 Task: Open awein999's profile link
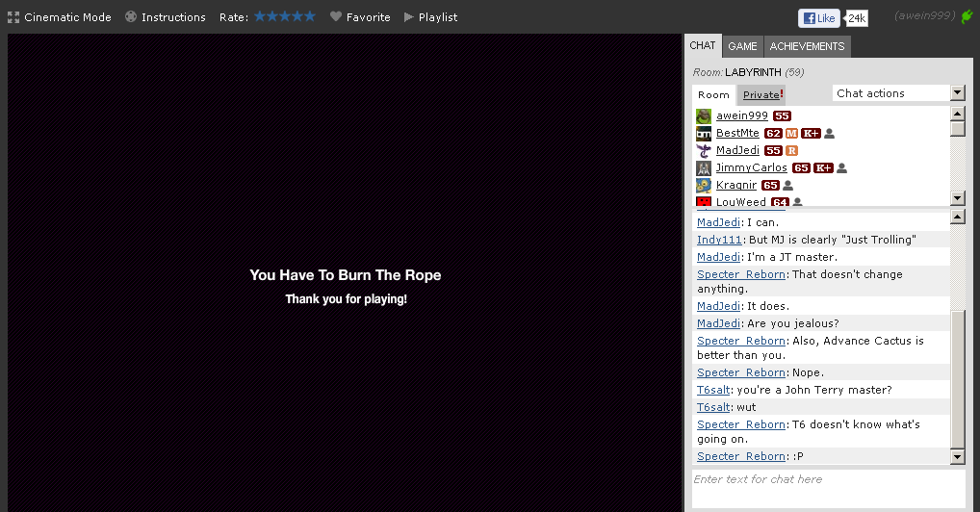[x=742, y=115]
